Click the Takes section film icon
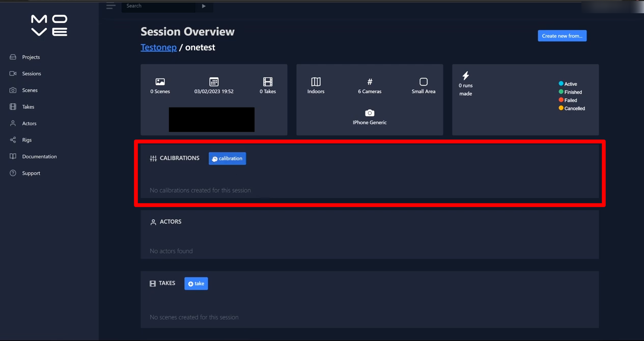 click(x=153, y=283)
